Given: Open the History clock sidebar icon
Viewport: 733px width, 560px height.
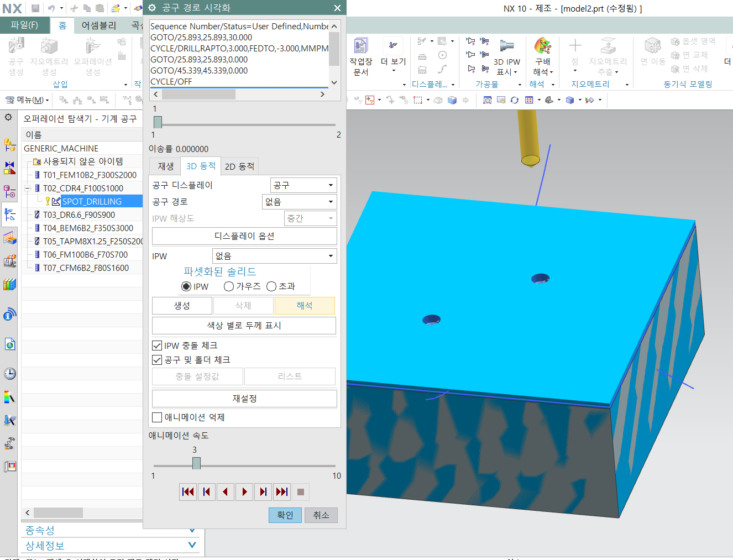Looking at the screenshot, I should tap(9, 374).
